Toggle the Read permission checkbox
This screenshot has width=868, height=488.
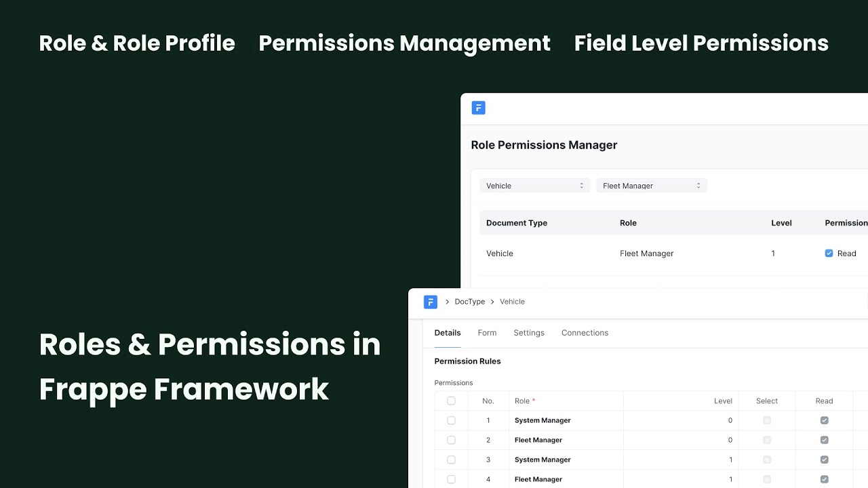(x=829, y=253)
